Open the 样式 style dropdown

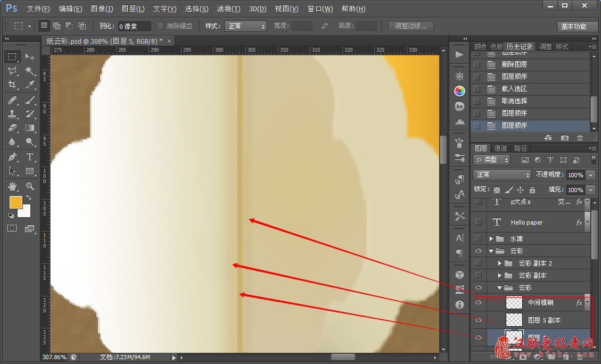click(x=246, y=26)
